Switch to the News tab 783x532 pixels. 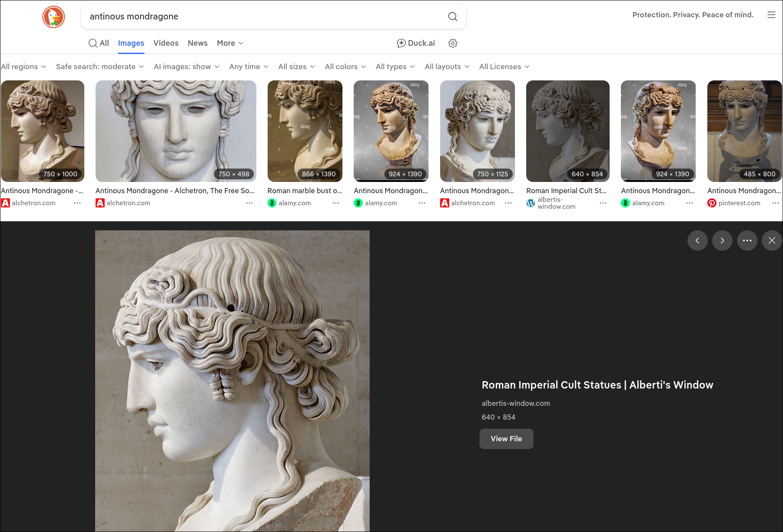pyautogui.click(x=198, y=43)
